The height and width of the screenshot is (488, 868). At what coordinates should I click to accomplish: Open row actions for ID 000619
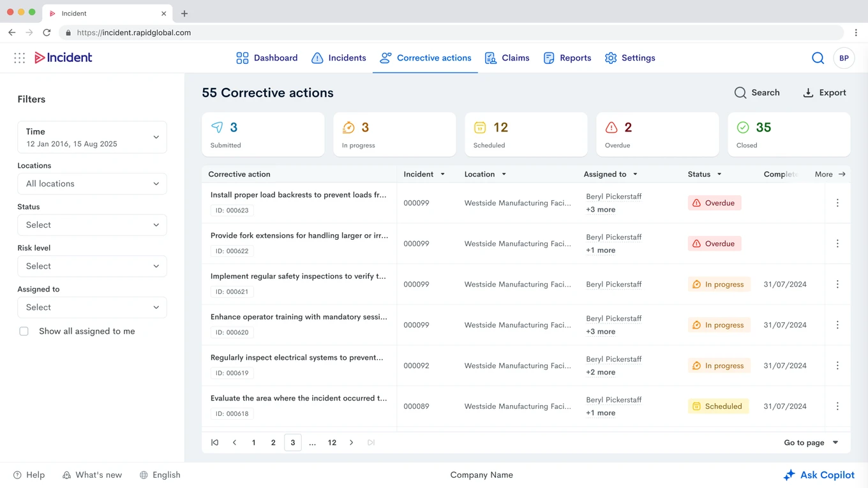[x=837, y=366]
